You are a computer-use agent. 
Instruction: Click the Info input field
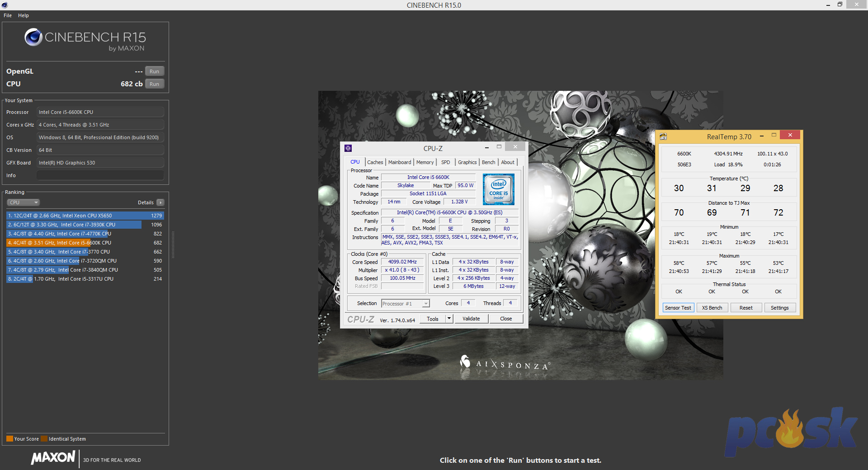click(100, 175)
